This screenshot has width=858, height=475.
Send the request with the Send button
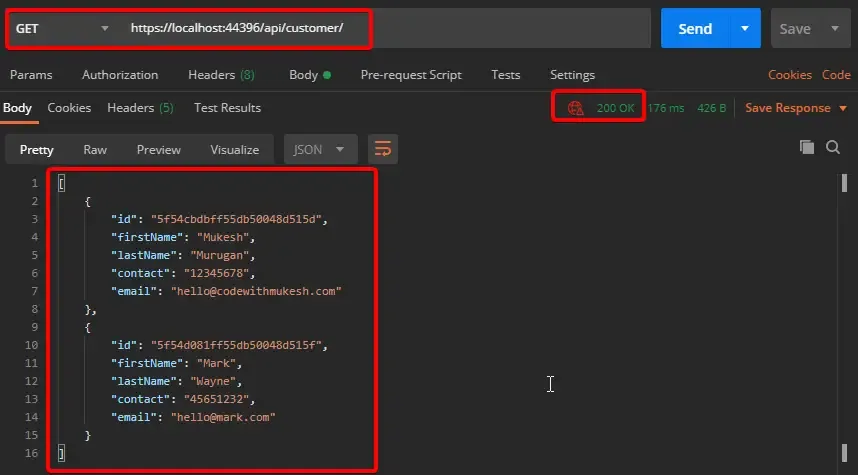(695, 28)
